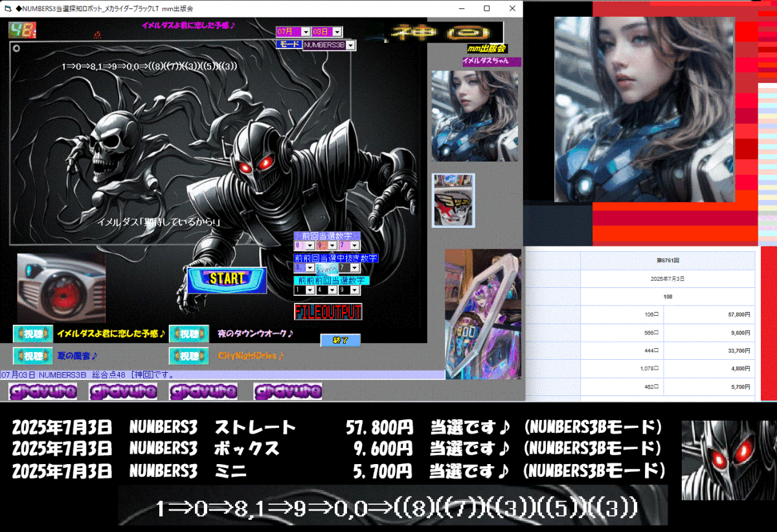Click the small portrait under イメルダスちゃん

pyautogui.click(x=475, y=115)
